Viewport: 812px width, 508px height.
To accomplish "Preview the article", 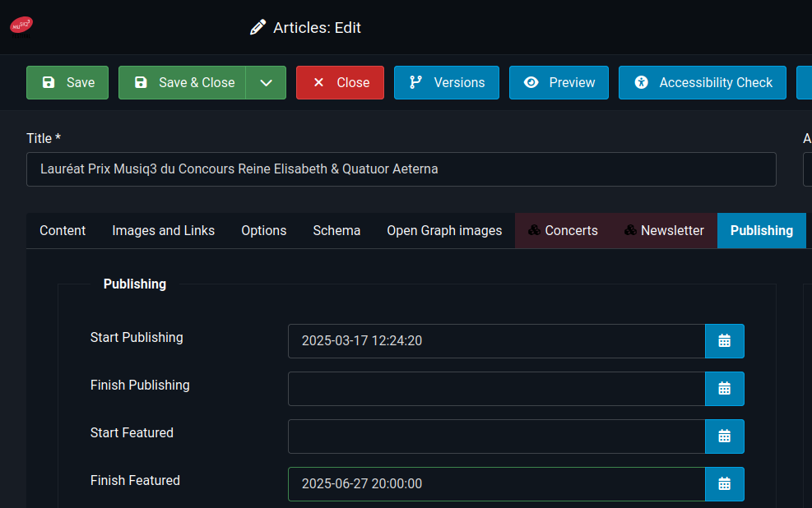I will (x=559, y=82).
